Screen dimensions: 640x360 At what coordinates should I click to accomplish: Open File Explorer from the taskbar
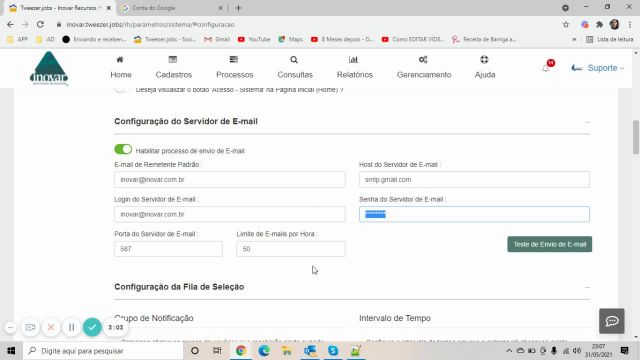coord(287,351)
